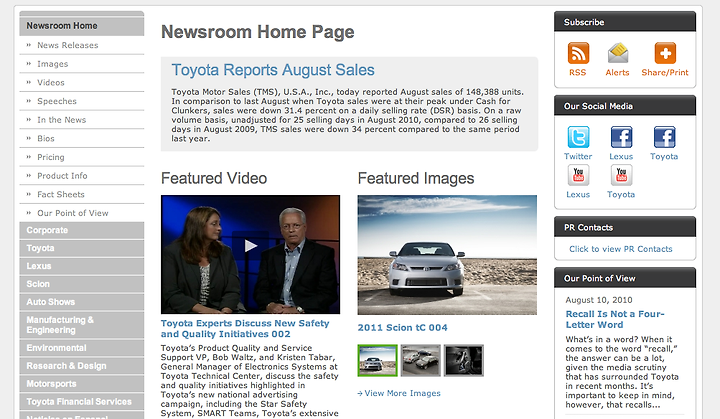720x419 pixels.
Task: Expand the Environmental section
Action: click(x=82, y=348)
